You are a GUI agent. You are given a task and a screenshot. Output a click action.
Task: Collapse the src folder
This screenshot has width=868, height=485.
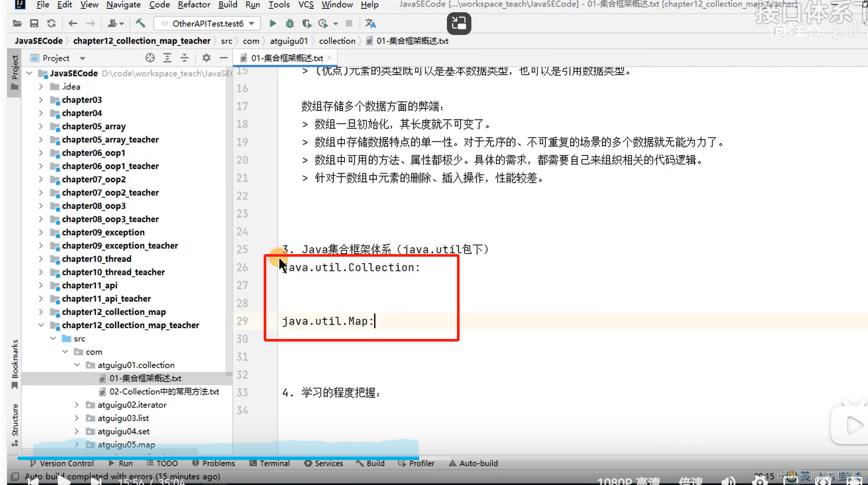tap(53, 338)
